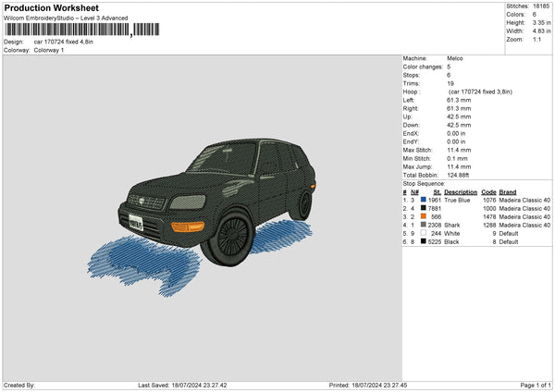
Task: Click the Total Bobbin value '124.88ft'
Action: [459, 175]
